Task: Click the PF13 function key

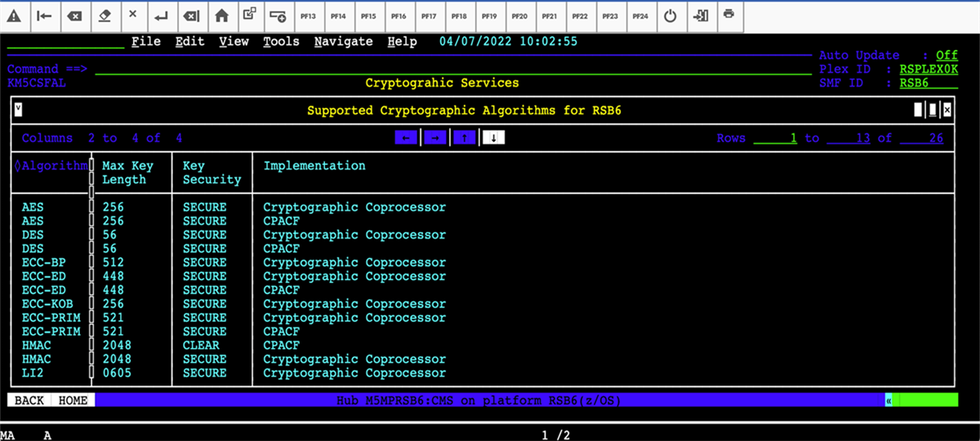Action: [309, 16]
